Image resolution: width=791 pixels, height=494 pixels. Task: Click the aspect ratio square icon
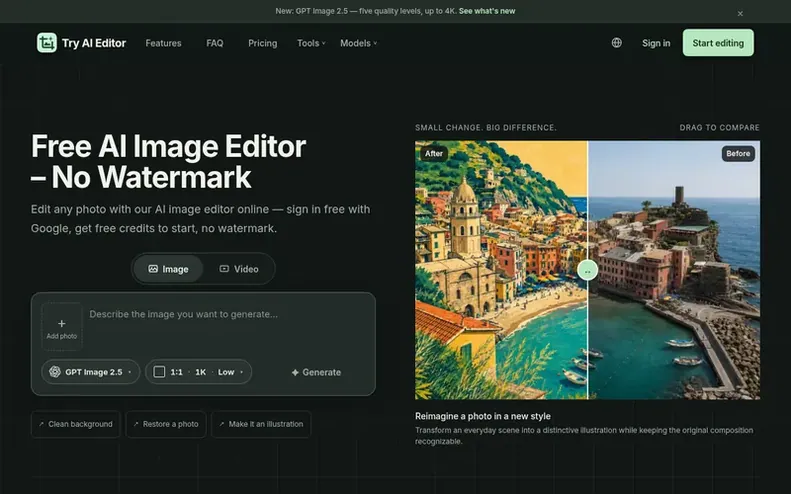pyautogui.click(x=159, y=372)
